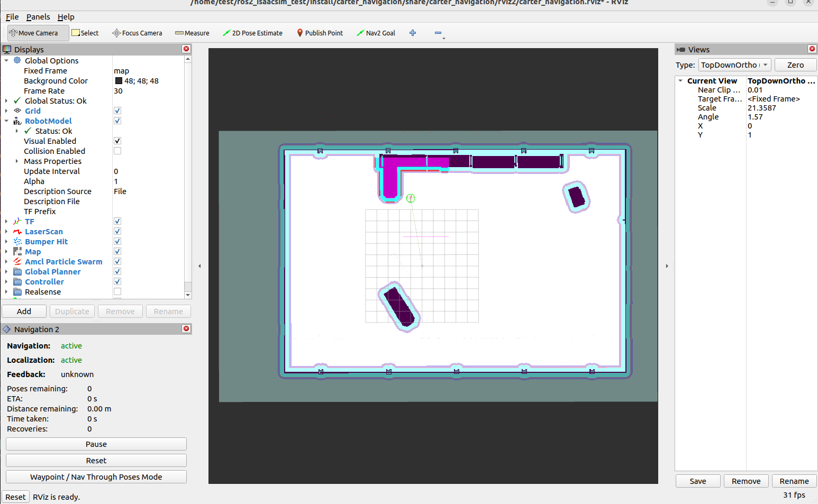Choose the Nav2 Goal tool
Viewport: 818px width, 504px height.
pos(376,33)
